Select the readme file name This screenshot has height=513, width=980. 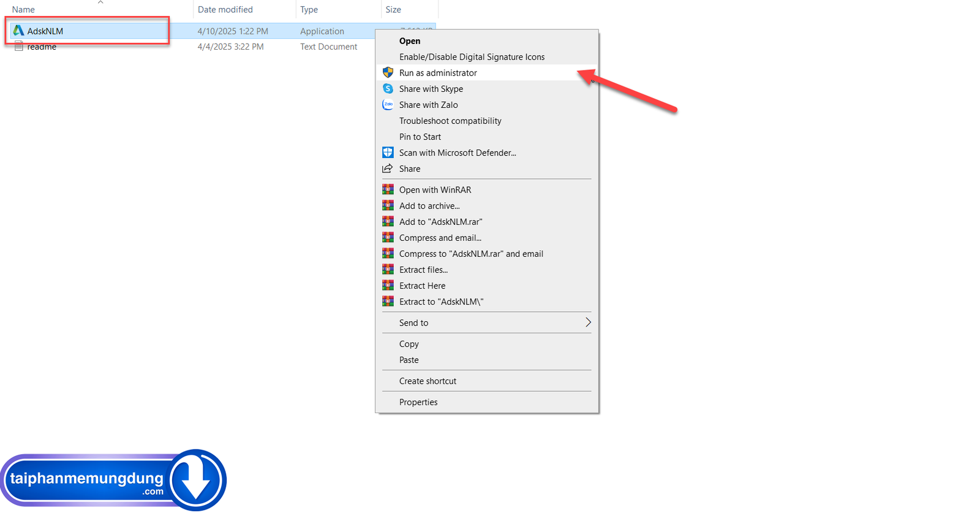(x=42, y=47)
